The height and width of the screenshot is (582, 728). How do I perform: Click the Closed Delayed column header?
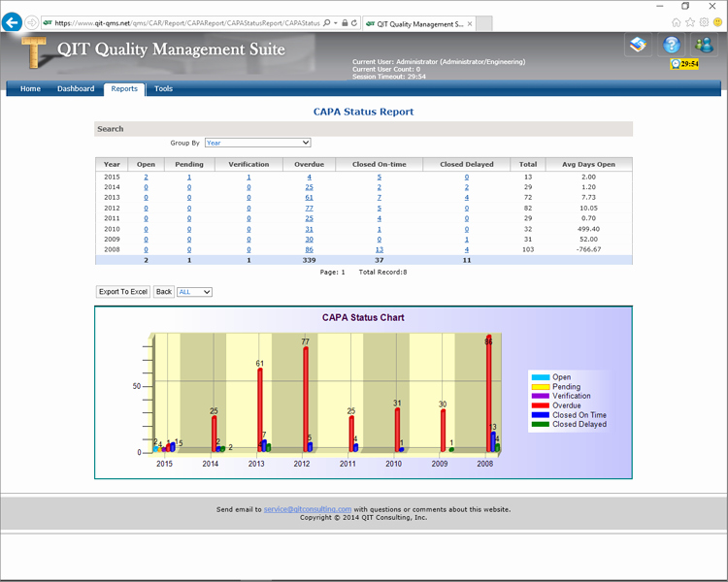point(467,164)
